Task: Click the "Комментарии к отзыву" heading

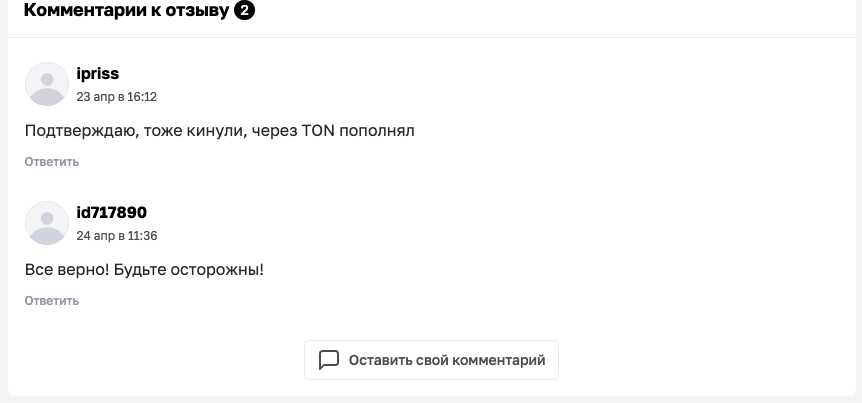Action: (126, 11)
